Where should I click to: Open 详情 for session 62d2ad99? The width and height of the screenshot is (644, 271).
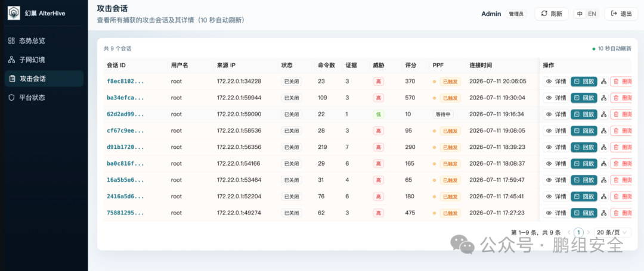(556, 114)
